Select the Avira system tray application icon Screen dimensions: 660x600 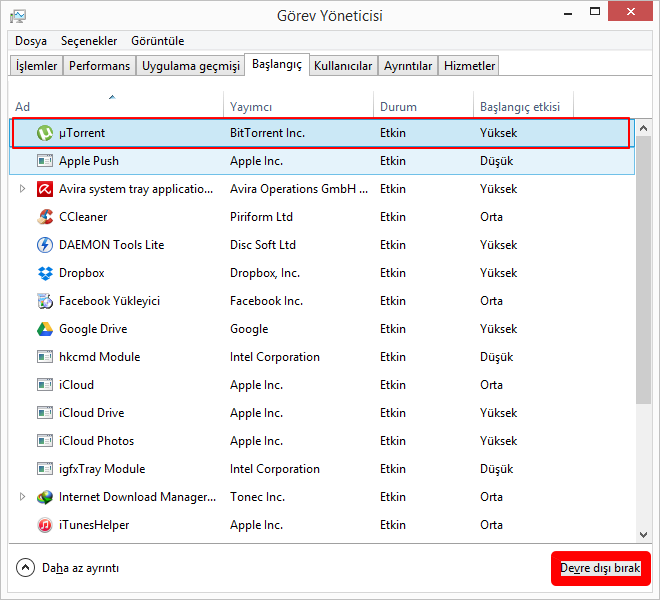pos(45,189)
